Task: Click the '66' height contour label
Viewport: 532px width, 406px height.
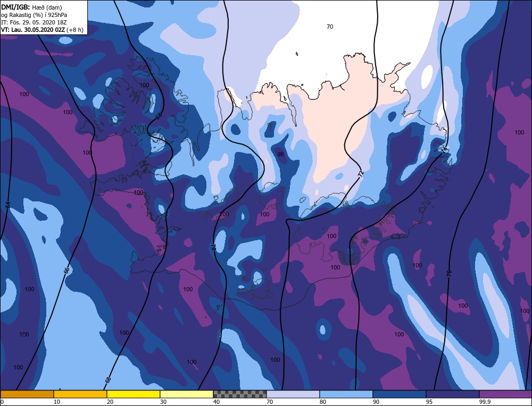Action: tap(67, 270)
